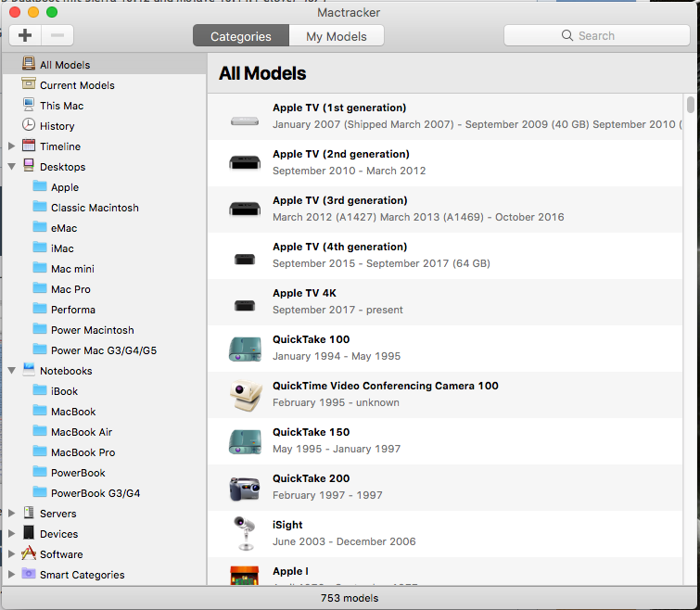Collapse the Desktops category
Image resolution: width=700 pixels, height=610 pixels.
coord(12,167)
